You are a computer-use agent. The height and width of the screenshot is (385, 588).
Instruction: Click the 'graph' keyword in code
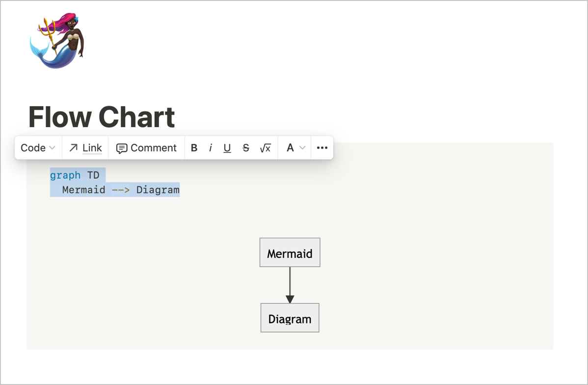tap(65, 175)
